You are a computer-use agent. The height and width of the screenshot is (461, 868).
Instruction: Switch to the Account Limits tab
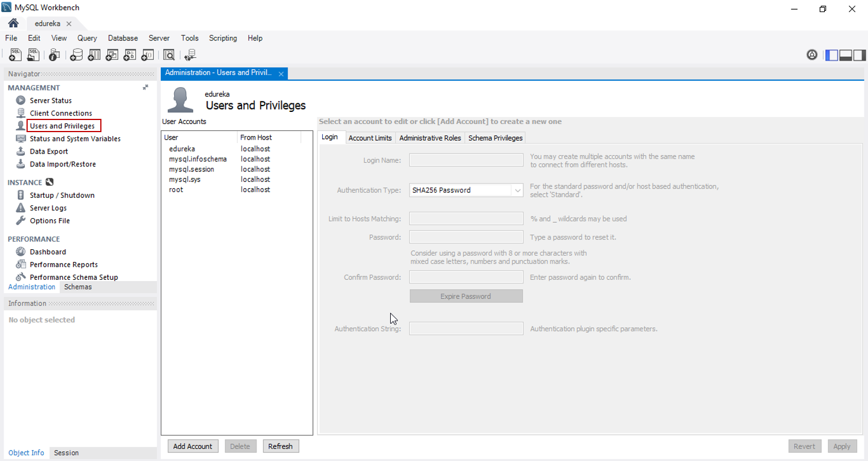(x=370, y=138)
